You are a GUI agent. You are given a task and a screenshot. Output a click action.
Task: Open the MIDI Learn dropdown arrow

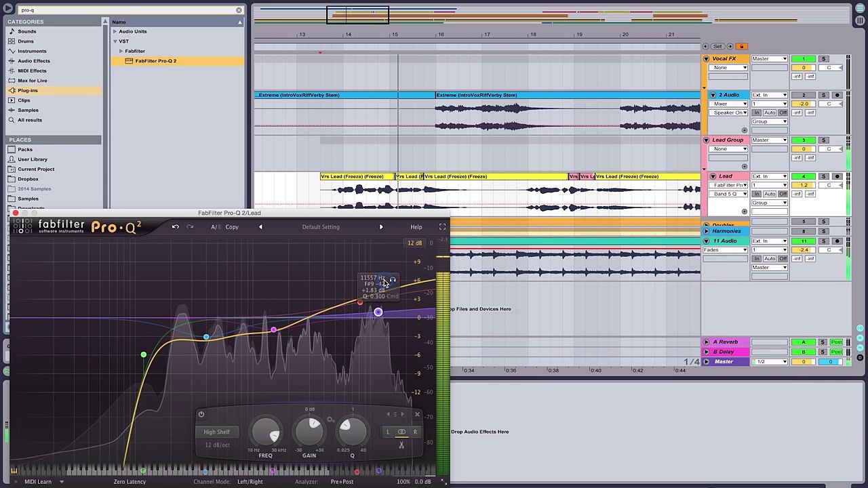(61, 482)
